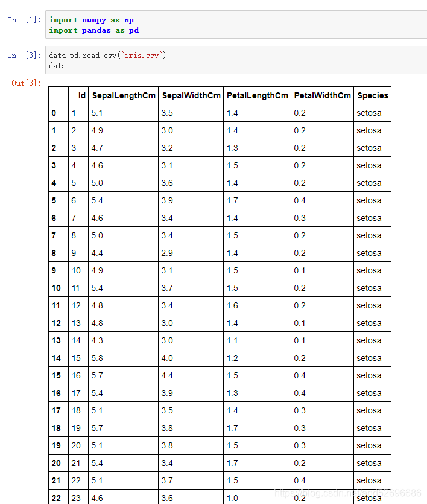The image size is (427, 504).
Task: Click the SepalWidthCm column header
Action: click(191, 95)
